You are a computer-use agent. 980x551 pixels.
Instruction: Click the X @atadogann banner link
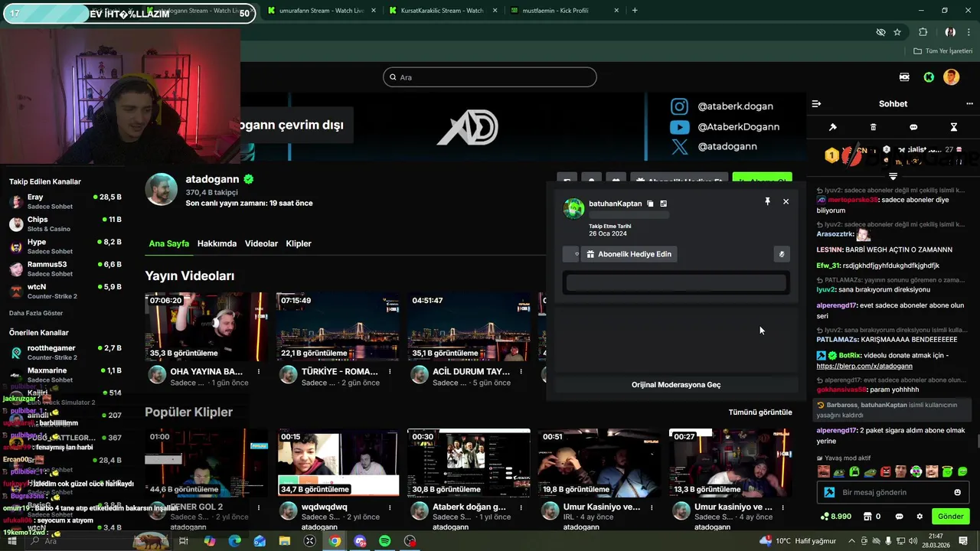point(714,146)
